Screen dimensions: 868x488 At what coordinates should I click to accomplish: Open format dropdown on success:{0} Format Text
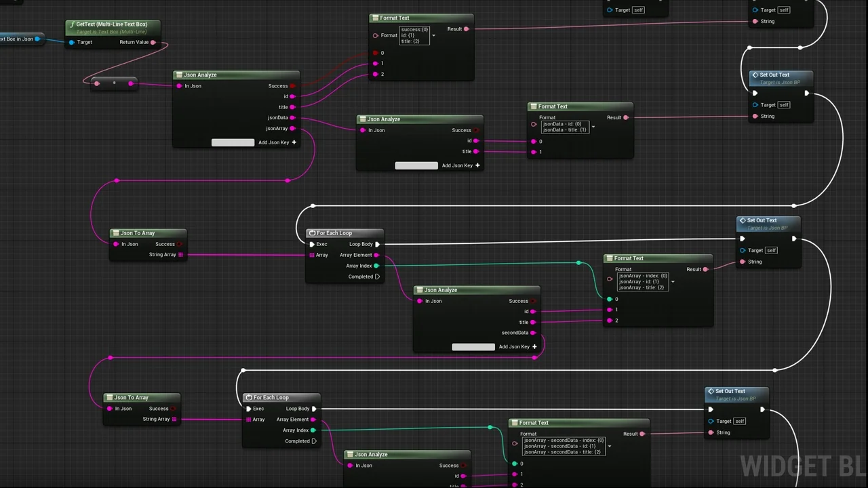click(x=434, y=35)
